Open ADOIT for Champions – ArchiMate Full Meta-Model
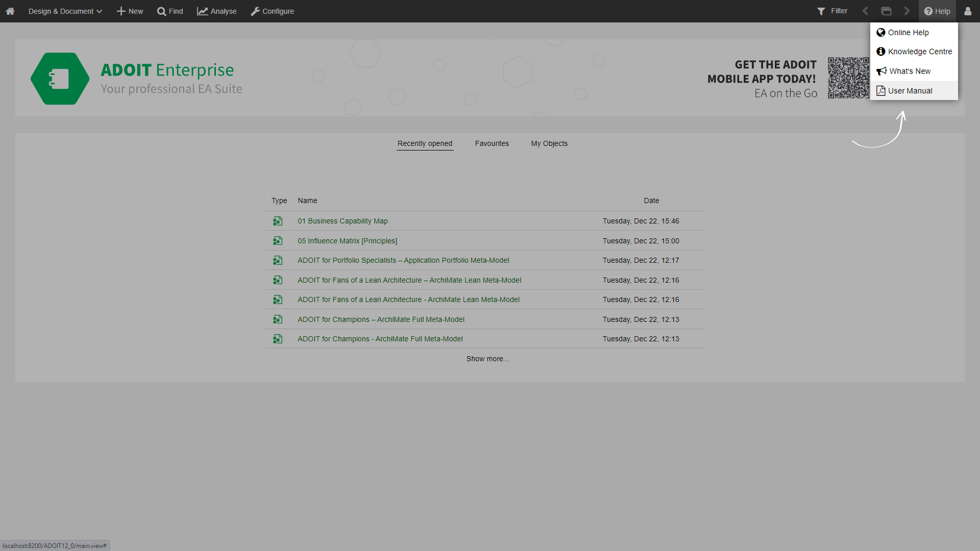 tap(381, 320)
